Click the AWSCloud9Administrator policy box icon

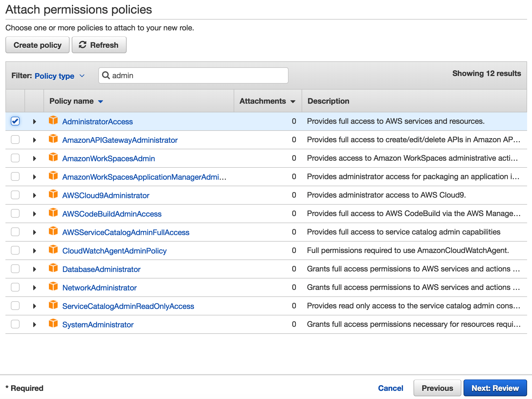tap(53, 194)
